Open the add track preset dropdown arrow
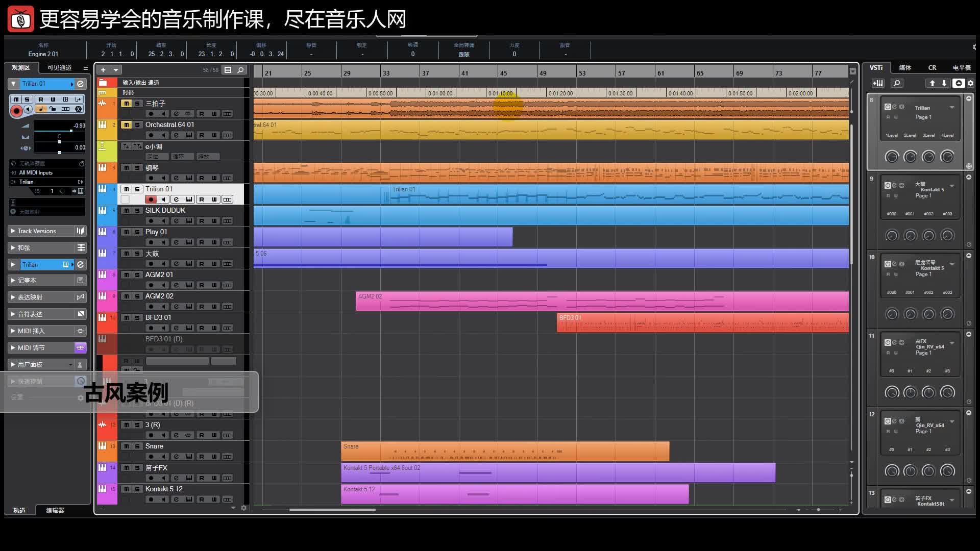 (116, 70)
